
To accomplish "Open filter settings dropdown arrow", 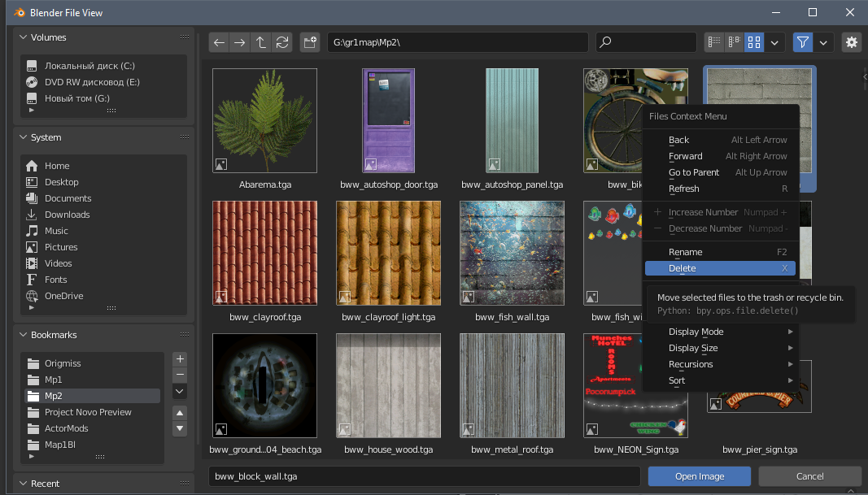I will tap(823, 42).
